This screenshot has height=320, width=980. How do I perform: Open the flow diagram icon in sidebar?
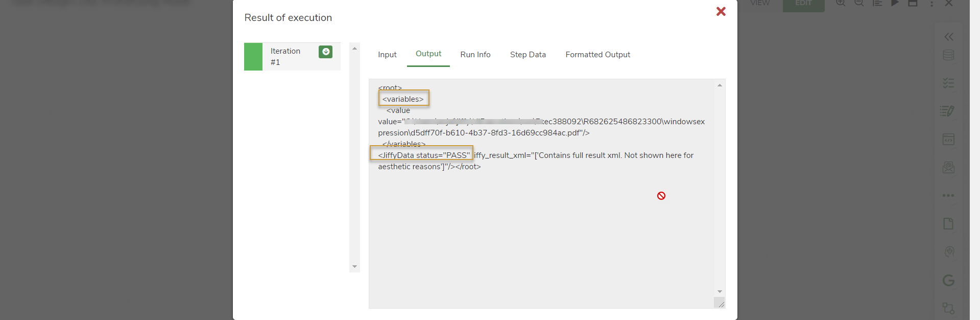pyautogui.click(x=948, y=308)
